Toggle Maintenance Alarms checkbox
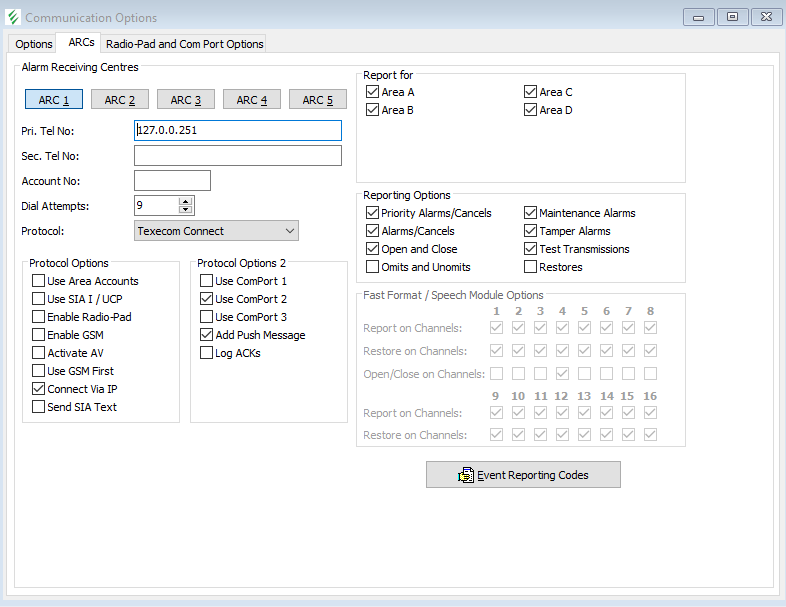Image resolution: width=786 pixels, height=607 pixels. click(530, 213)
